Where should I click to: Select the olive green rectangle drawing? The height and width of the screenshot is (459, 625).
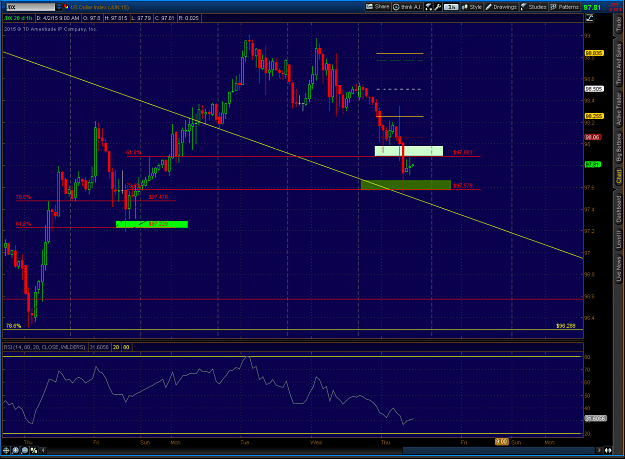point(406,185)
